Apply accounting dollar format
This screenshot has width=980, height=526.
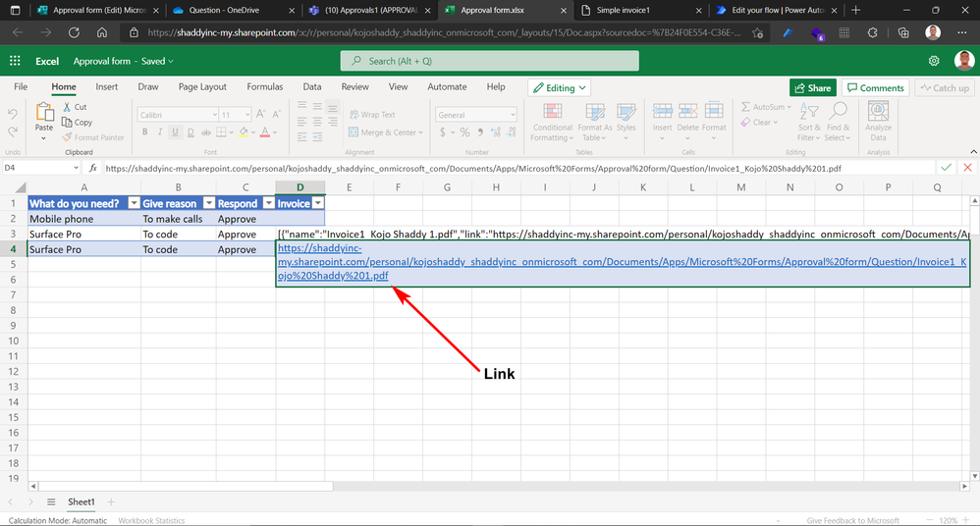point(443,131)
